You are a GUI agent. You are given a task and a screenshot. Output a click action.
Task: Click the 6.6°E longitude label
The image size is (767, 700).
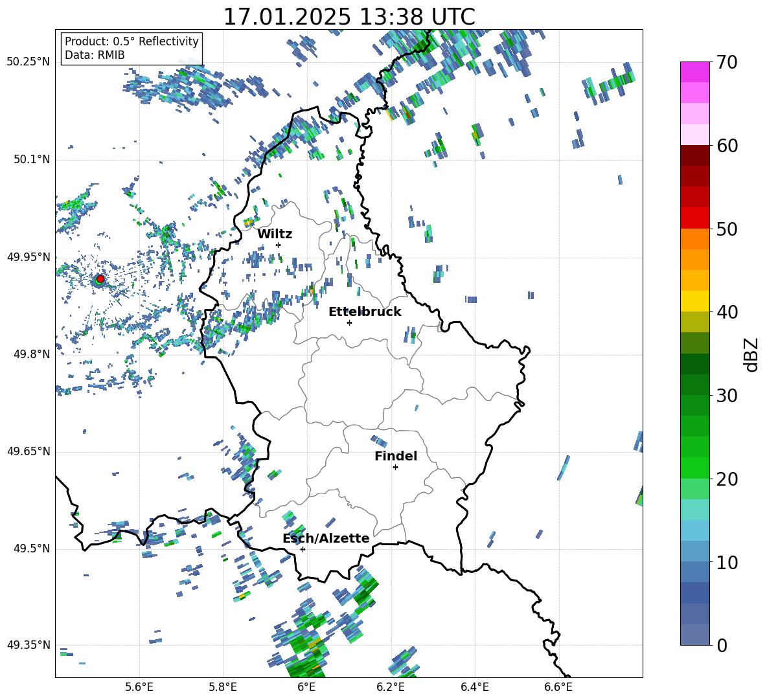point(558,687)
